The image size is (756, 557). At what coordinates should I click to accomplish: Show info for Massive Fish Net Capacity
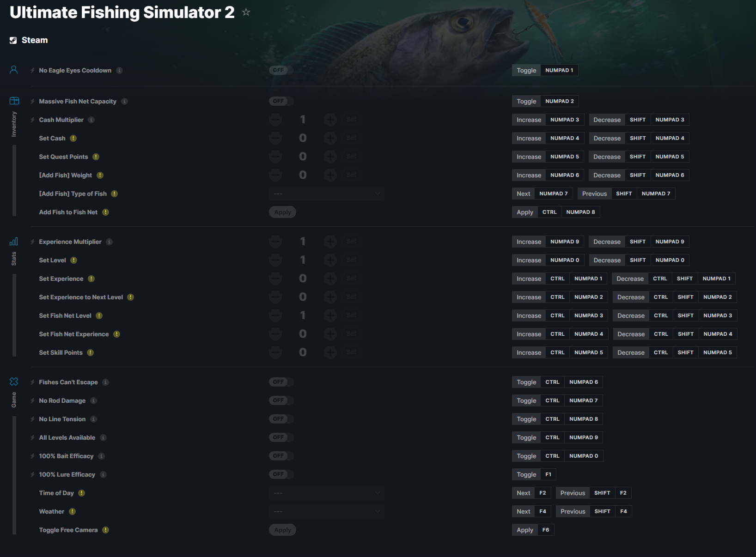tap(124, 101)
